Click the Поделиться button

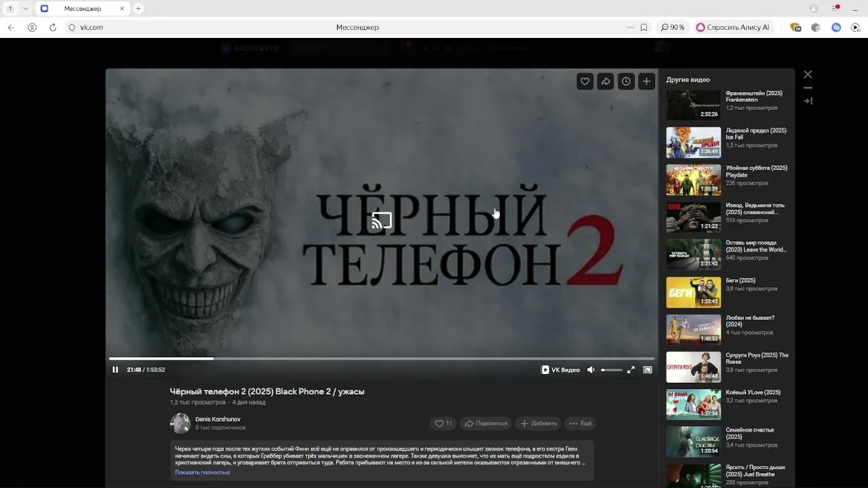coord(486,423)
